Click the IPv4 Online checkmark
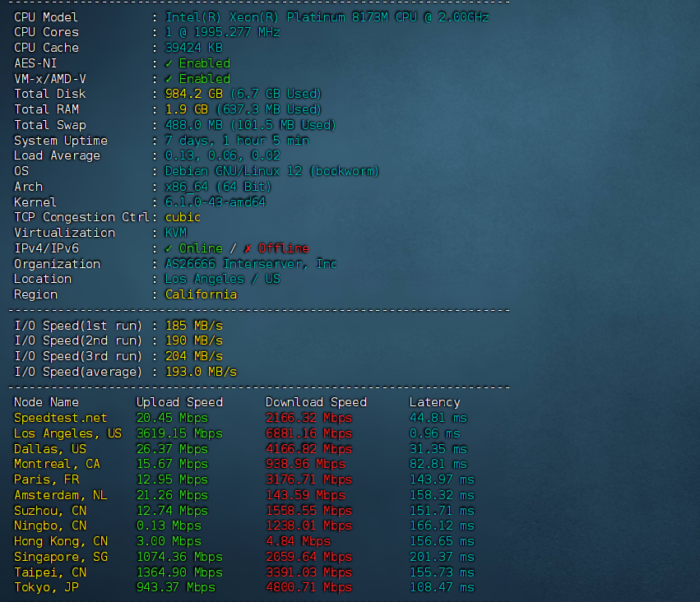This screenshot has height=602, width=700. pos(169,248)
